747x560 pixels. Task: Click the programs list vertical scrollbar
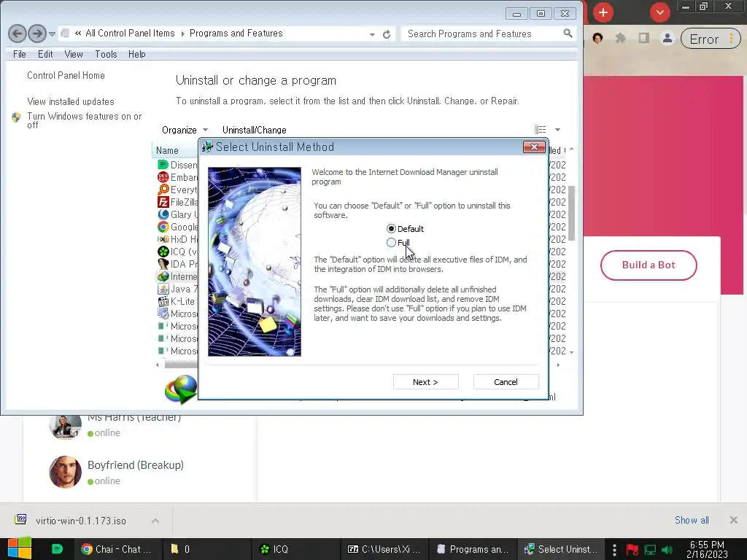[x=571, y=214]
